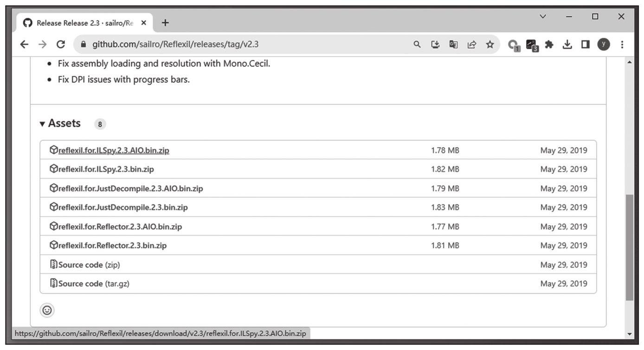Open the Chrome three-dot menu
644x350 pixels.
(x=622, y=45)
